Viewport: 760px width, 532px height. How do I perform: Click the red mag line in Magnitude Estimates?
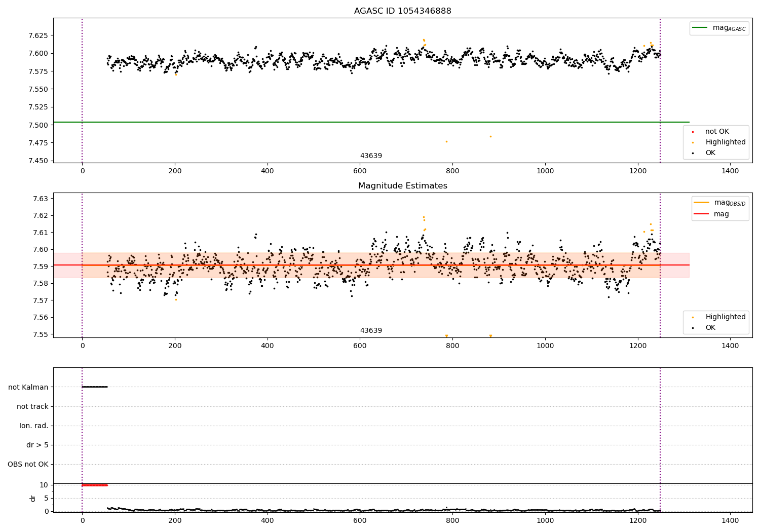[x=371, y=265]
